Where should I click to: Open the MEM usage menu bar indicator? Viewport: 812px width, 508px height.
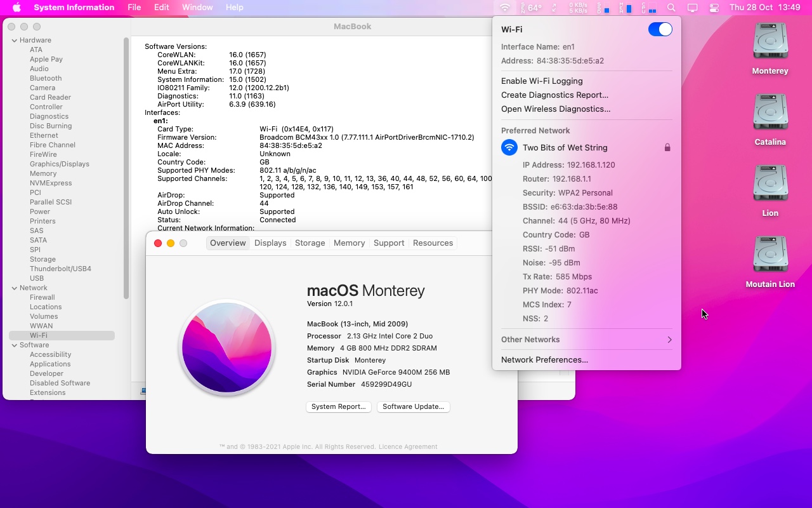point(625,8)
